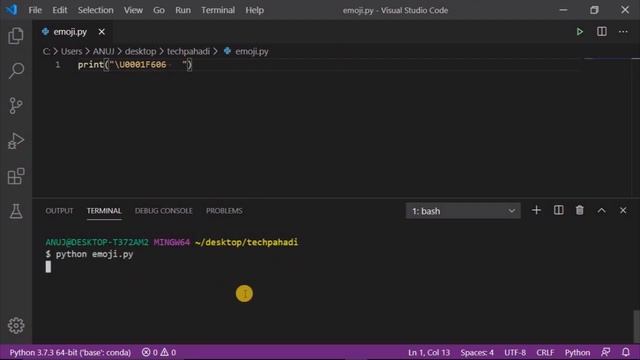Click Users in the breadcrumb path
This screenshot has width=640, height=360.
point(71,51)
